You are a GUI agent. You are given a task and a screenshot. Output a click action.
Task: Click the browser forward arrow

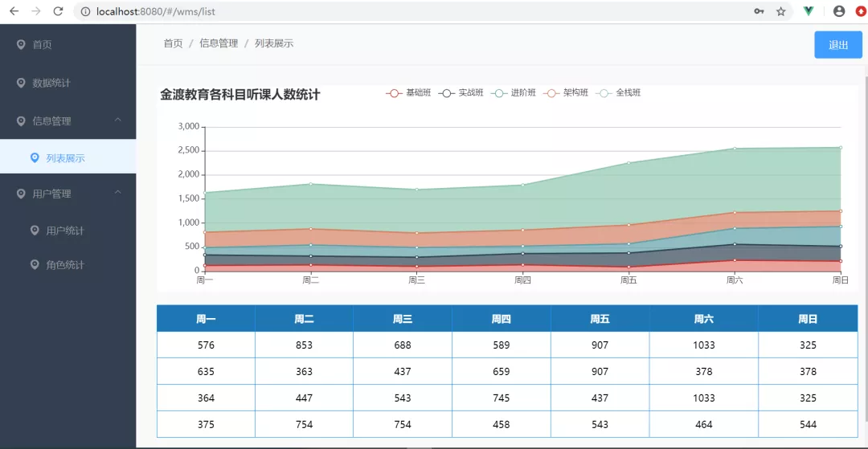[x=36, y=11]
